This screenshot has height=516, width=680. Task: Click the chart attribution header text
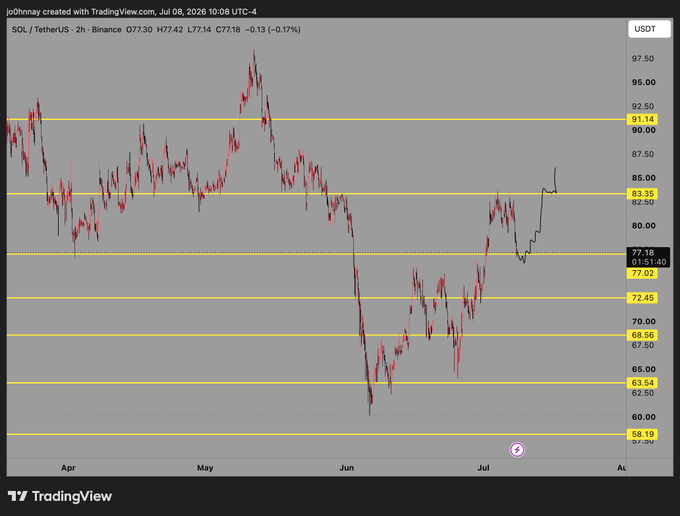[131, 12]
